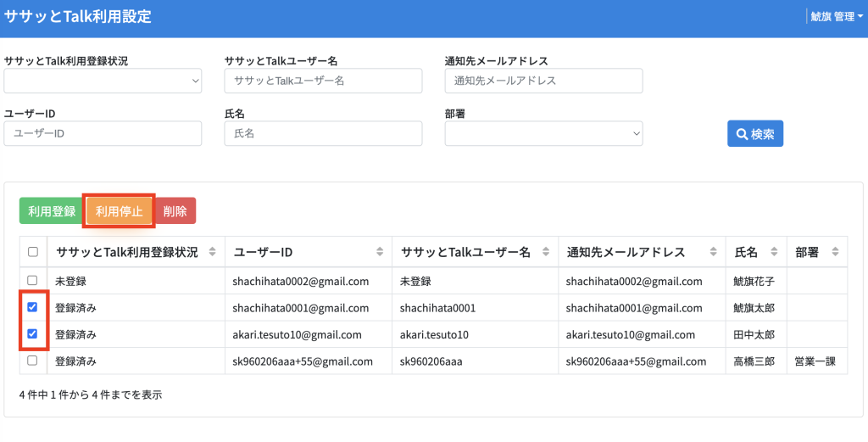Screen dimensions: 868x442
Task: Click the 通知先メールアドレス column header text
Action: pos(626,253)
